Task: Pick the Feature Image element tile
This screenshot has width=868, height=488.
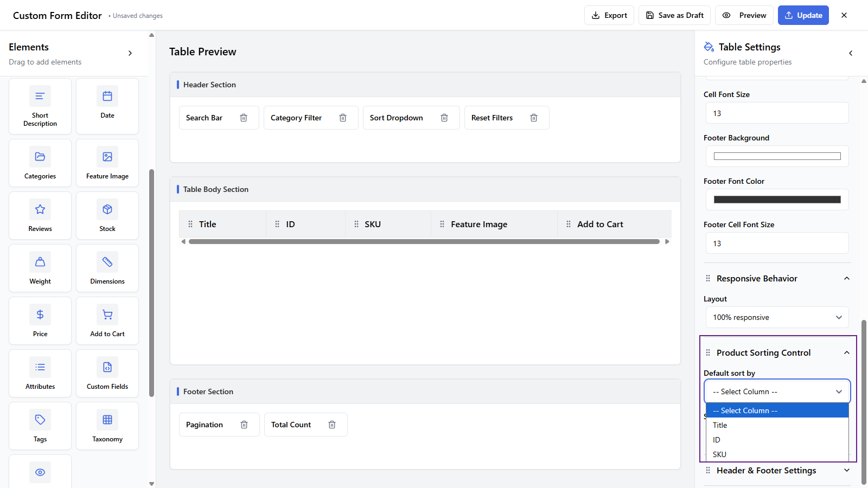Action: click(x=107, y=163)
